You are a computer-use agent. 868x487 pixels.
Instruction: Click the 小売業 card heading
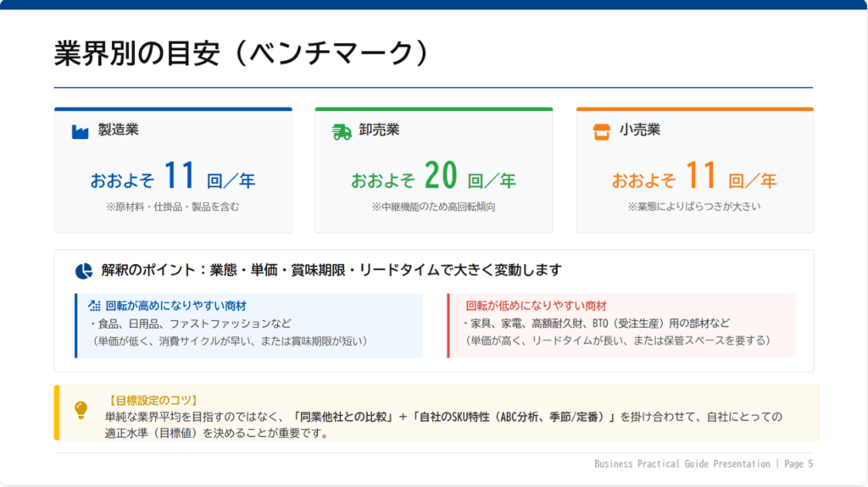coord(640,130)
